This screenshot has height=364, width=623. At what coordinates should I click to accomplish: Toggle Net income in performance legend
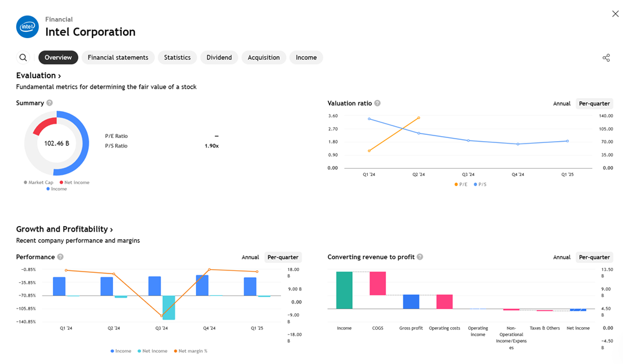click(x=152, y=351)
